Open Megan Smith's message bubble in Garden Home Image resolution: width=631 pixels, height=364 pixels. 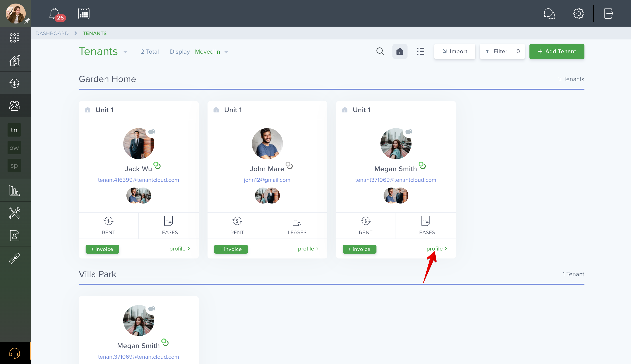[409, 132]
